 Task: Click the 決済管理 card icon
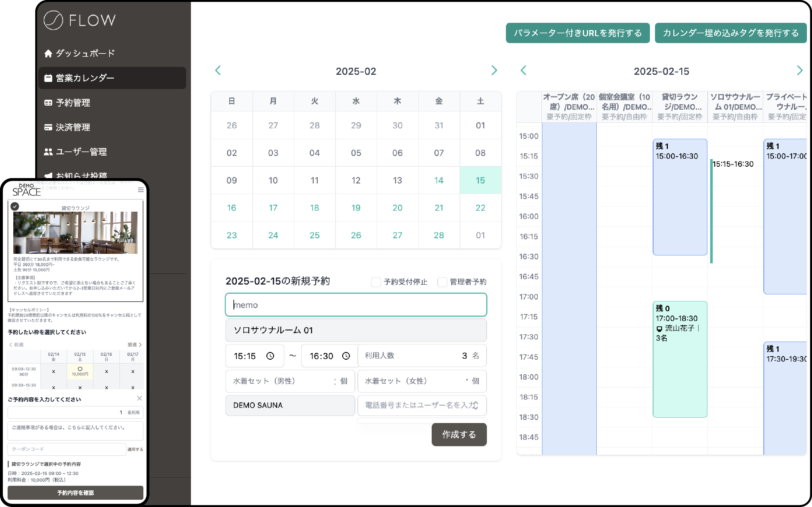[x=48, y=127]
